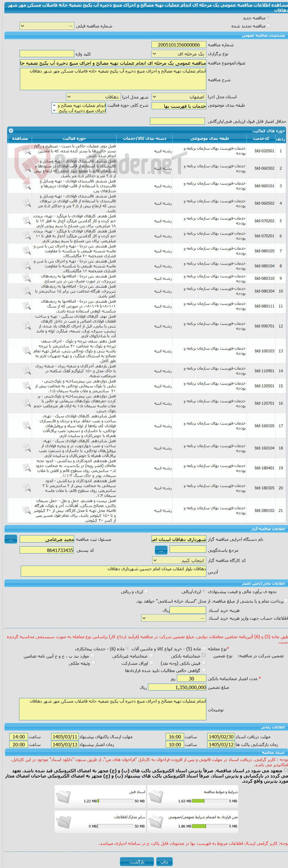288x868 pixels.
Task: Open view icon for row bld-080104
Action: [26, 266]
